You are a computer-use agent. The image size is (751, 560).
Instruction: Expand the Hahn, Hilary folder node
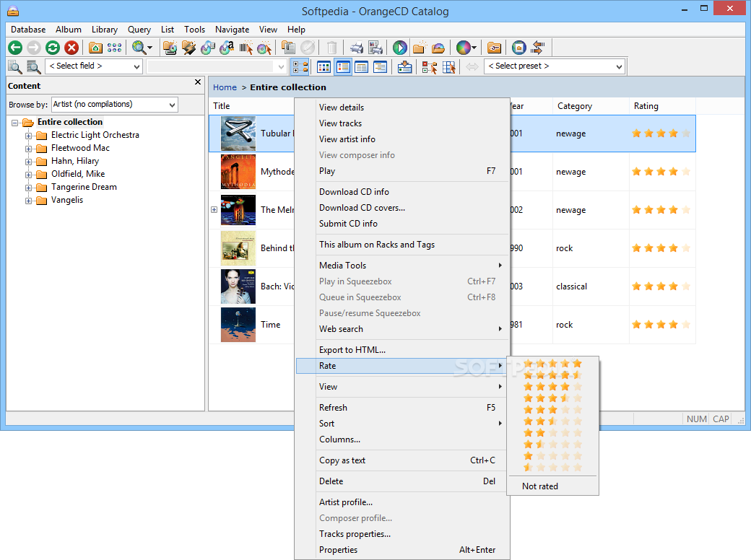click(x=28, y=162)
